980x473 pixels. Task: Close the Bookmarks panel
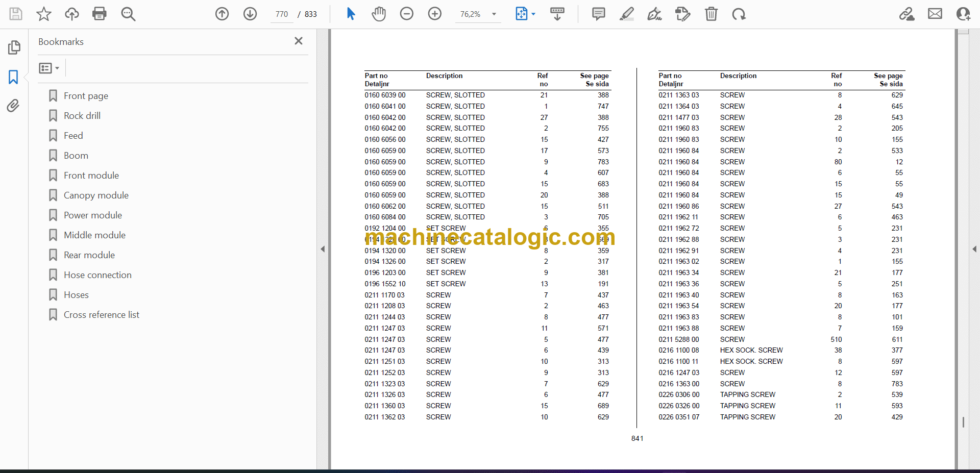pyautogui.click(x=299, y=41)
